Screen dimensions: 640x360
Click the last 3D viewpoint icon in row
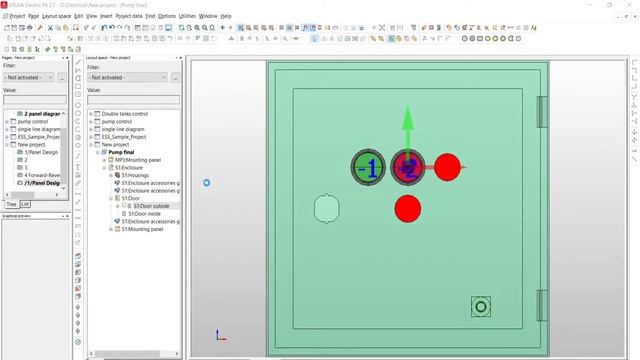click(519, 38)
